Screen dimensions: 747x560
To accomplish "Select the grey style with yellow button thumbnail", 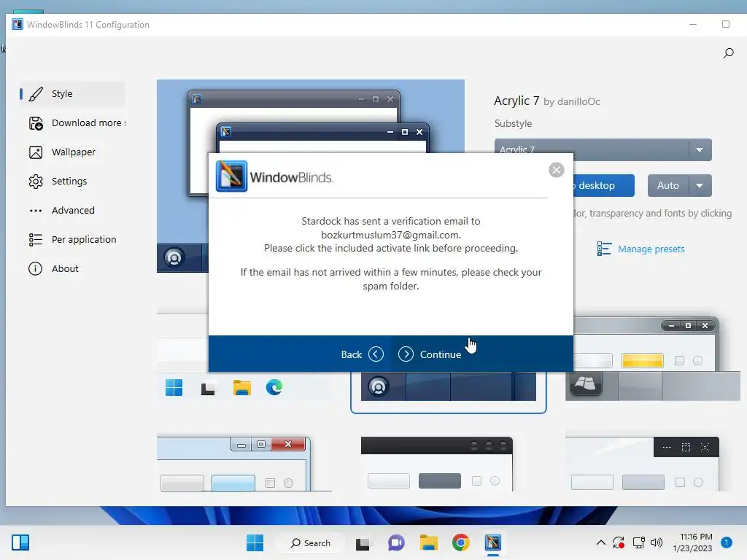I will pyautogui.click(x=653, y=359).
